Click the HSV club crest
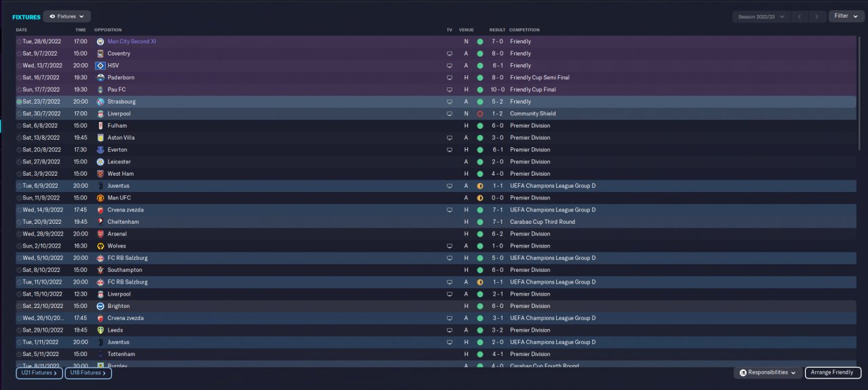The image size is (868, 390). coord(100,66)
